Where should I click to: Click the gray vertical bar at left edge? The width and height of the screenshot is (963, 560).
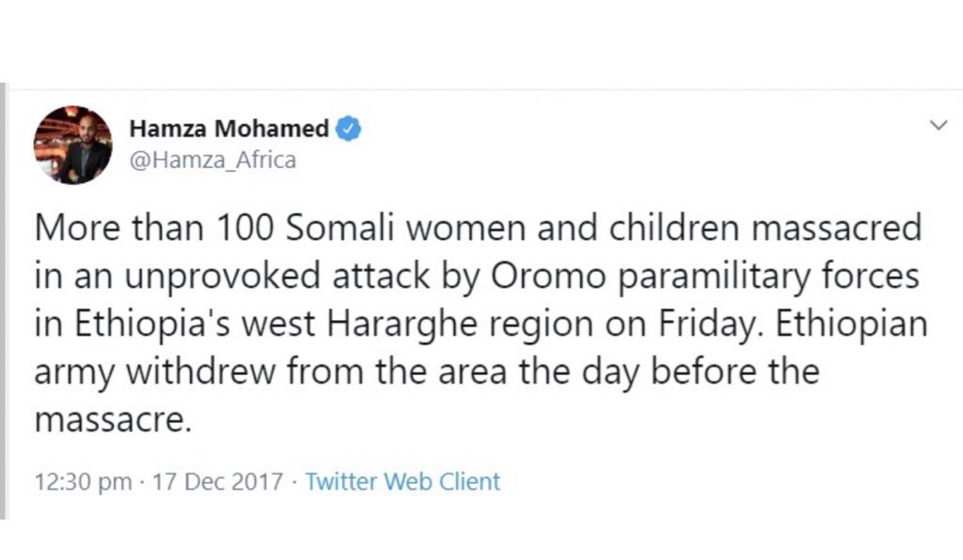click(x=3, y=301)
